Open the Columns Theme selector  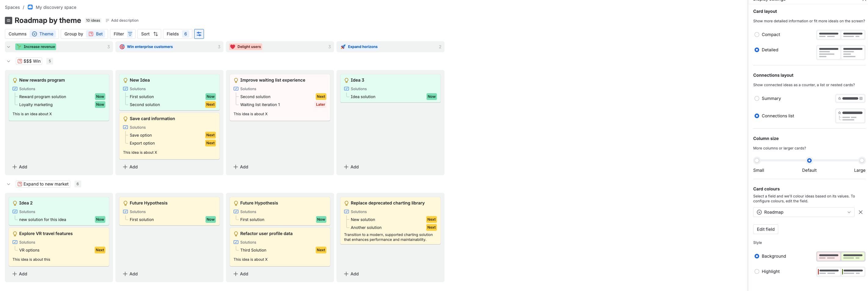point(32,34)
